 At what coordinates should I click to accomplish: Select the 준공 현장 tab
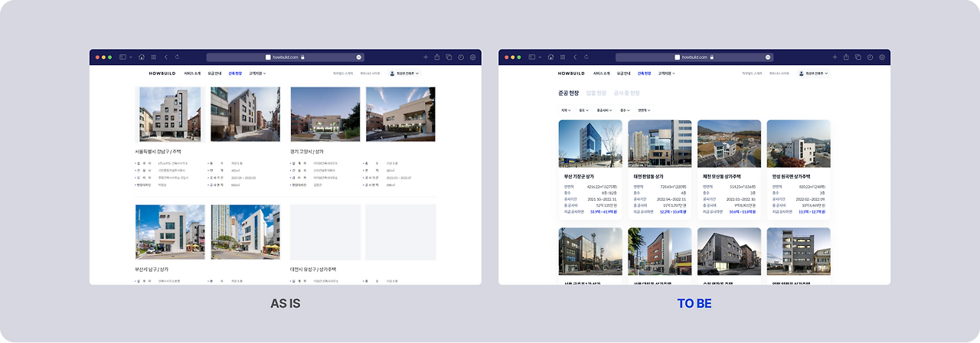570,93
